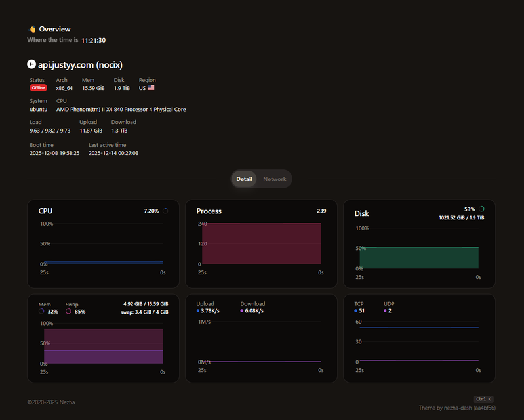Click the Mem usage ring icon

coord(41,312)
